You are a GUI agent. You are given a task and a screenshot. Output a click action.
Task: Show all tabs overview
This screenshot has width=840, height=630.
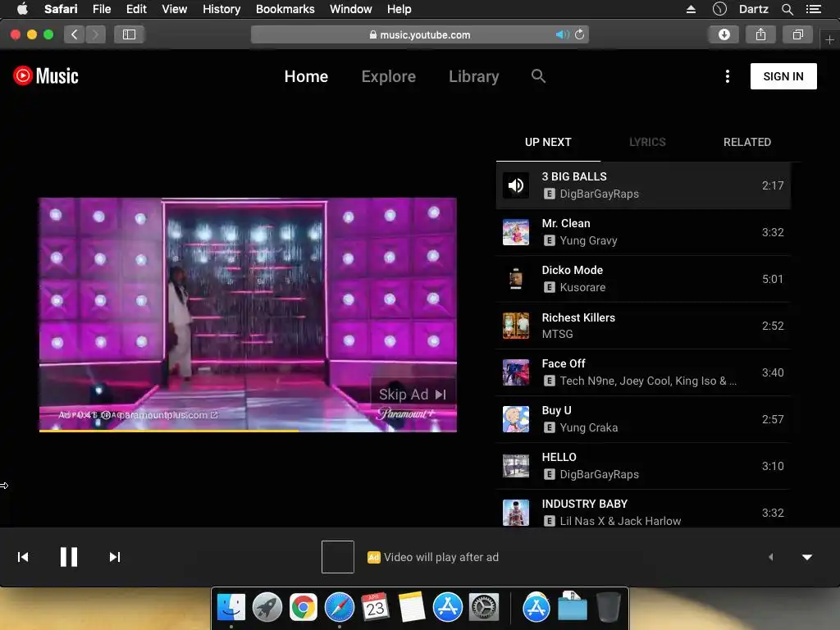[x=797, y=34]
